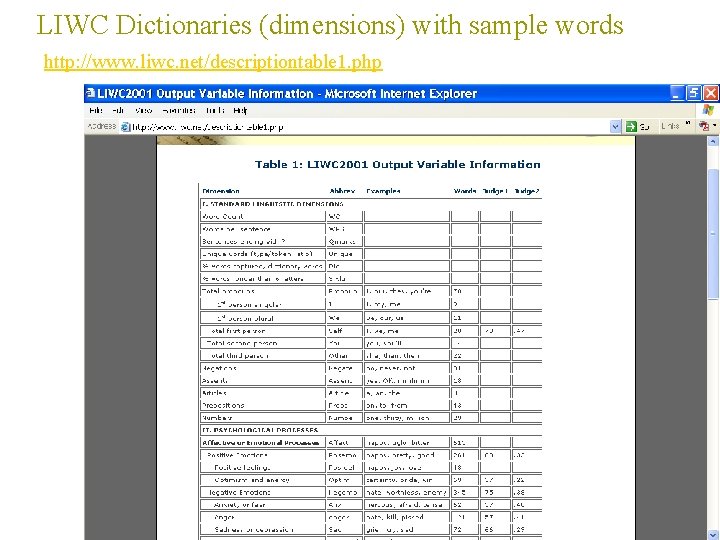720x540 pixels.
Task: Click the 'Negative Emotions' row label
Action: click(x=239, y=492)
